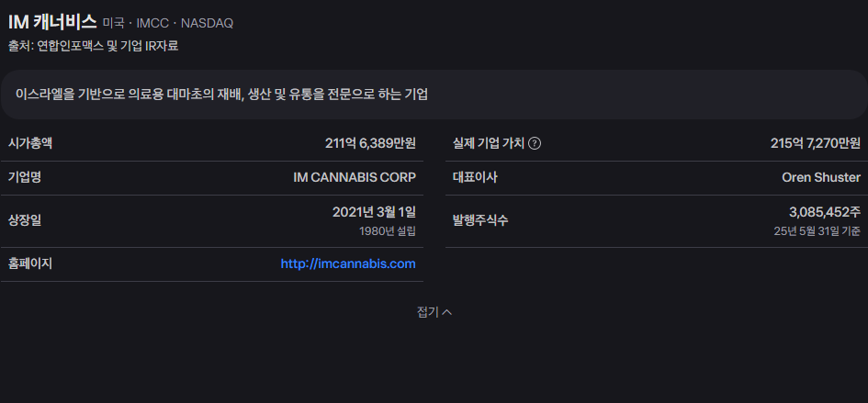Image resolution: width=868 pixels, height=403 pixels.
Task: Click the 상장일 row label
Action: point(25,221)
